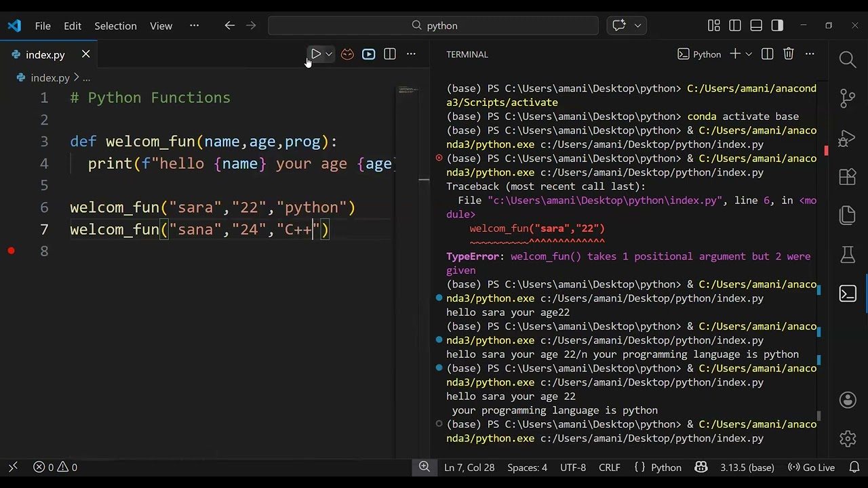This screenshot has height=488, width=868.
Task: Open problems via errors and warnings count
Action: (56, 468)
